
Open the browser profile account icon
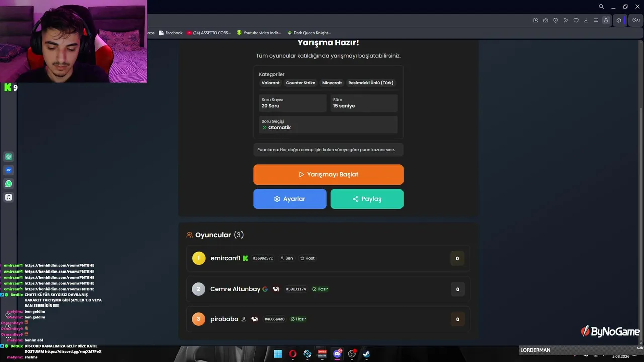click(x=606, y=20)
